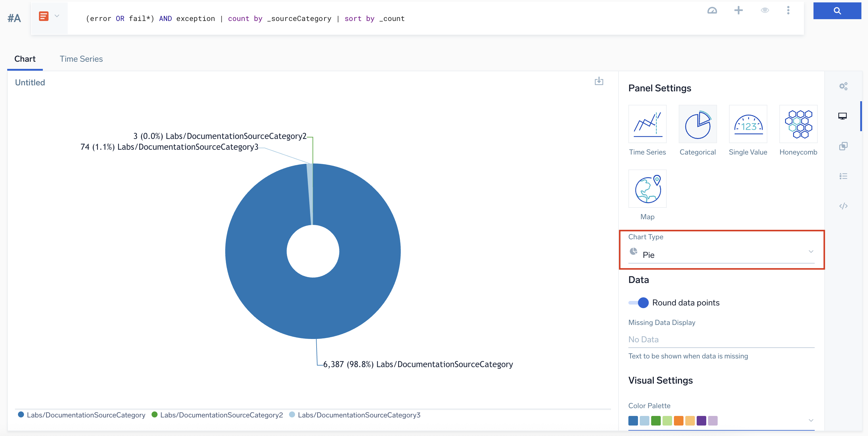Toggle Round data points switch
Image resolution: width=868 pixels, height=436 pixels.
[639, 302]
